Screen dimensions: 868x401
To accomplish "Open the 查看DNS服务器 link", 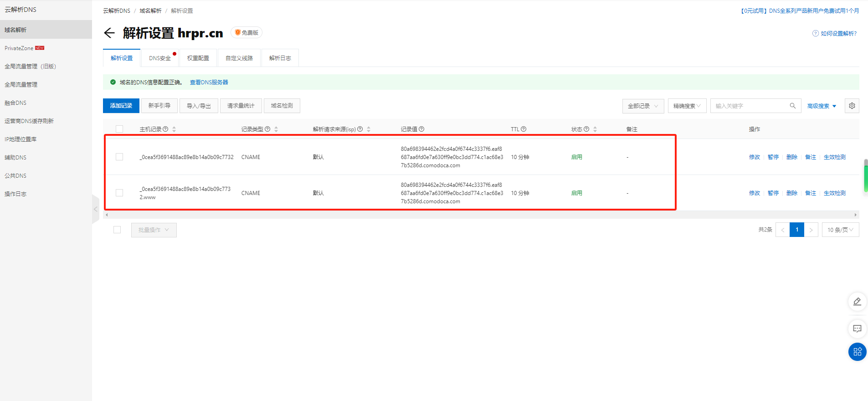I will pyautogui.click(x=209, y=82).
